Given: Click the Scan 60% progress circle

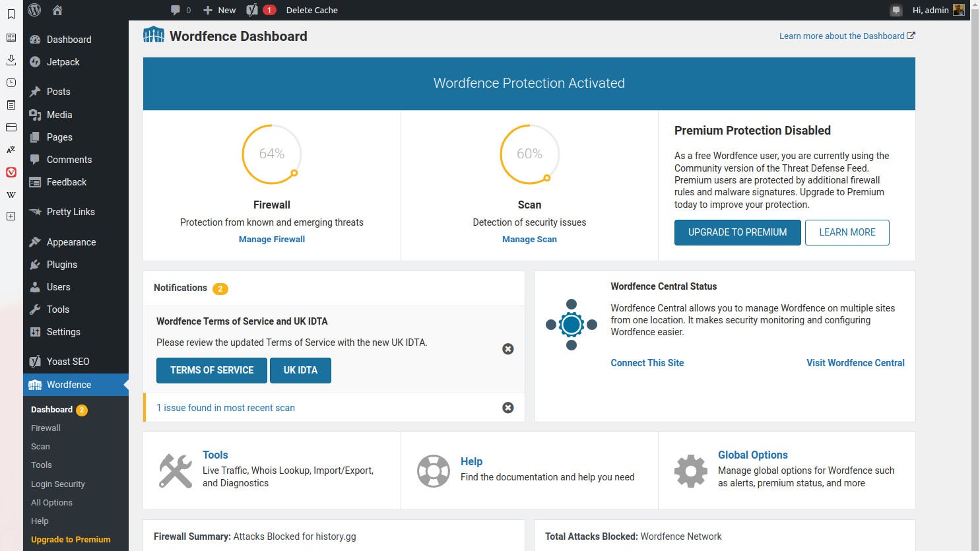Looking at the screenshot, I should click(529, 154).
